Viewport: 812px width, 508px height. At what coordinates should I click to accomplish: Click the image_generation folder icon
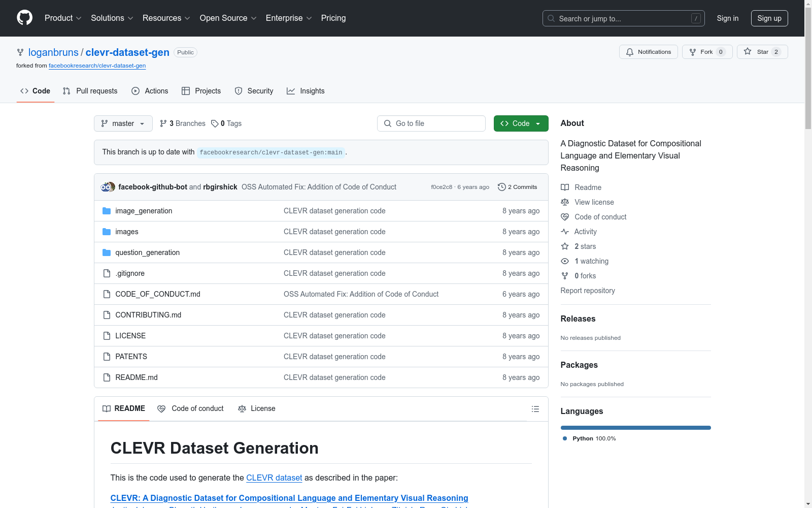(x=107, y=211)
